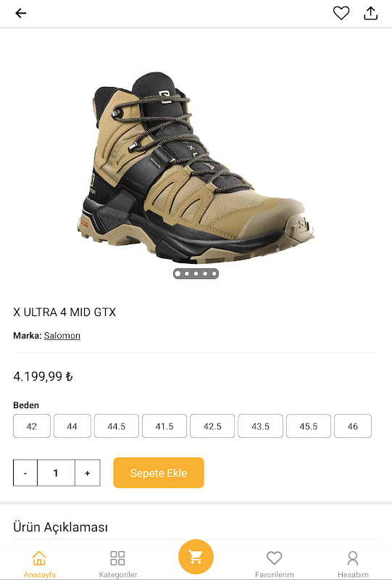Image resolution: width=392 pixels, height=580 pixels.
Task: Increase quantity with plus button
Action: (87, 473)
